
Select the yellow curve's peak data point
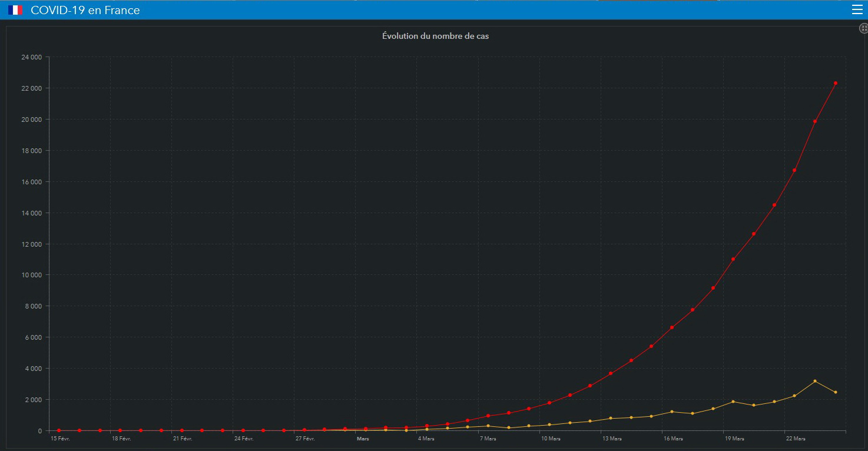coord(815,381)
